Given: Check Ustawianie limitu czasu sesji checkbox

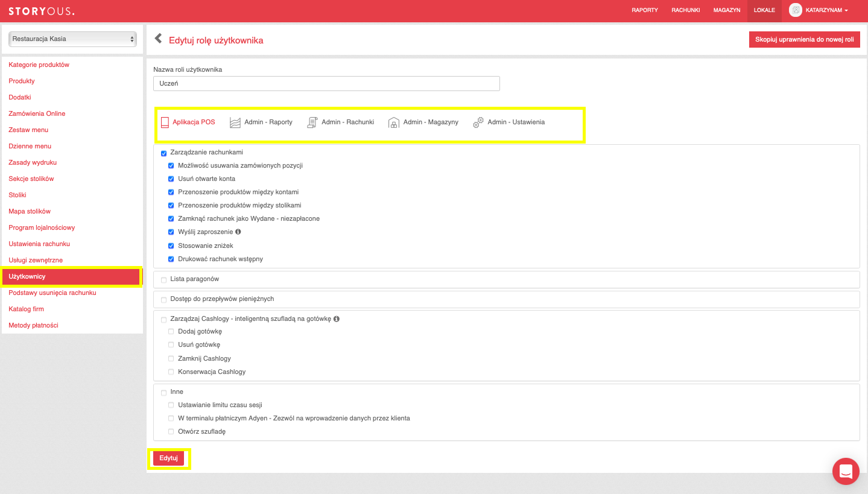Looking at the screenshot, I should pyautogui.click(x=171, y=405).
